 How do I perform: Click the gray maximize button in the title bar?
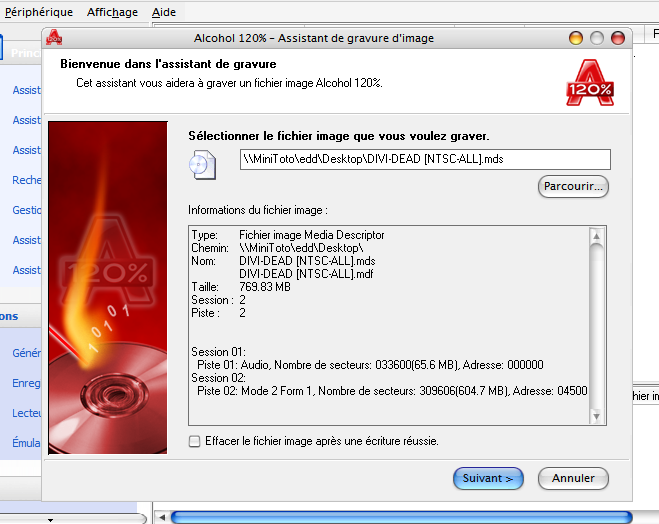point(597,38)
